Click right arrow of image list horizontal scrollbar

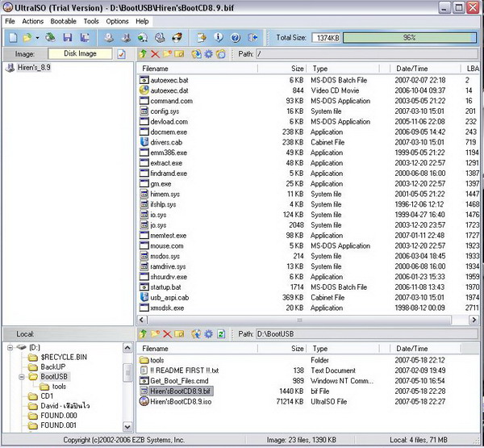pyautogui.click(x=474, y=320)
